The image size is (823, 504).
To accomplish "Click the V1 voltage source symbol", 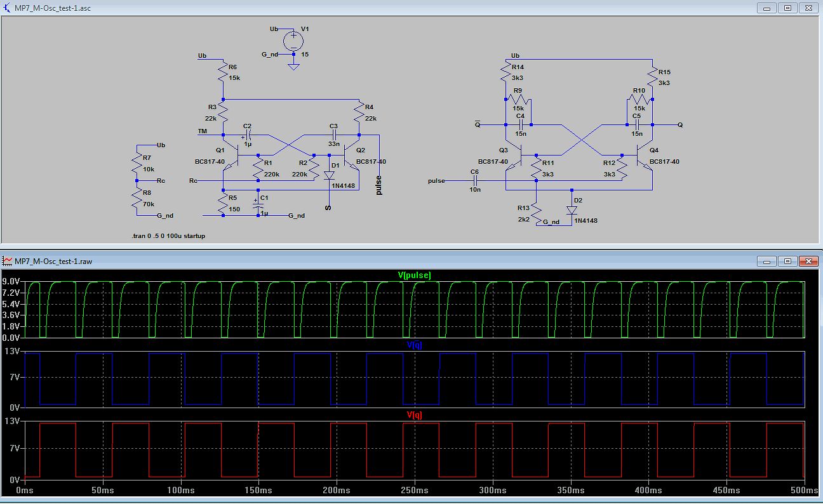I will pos(293,40).
